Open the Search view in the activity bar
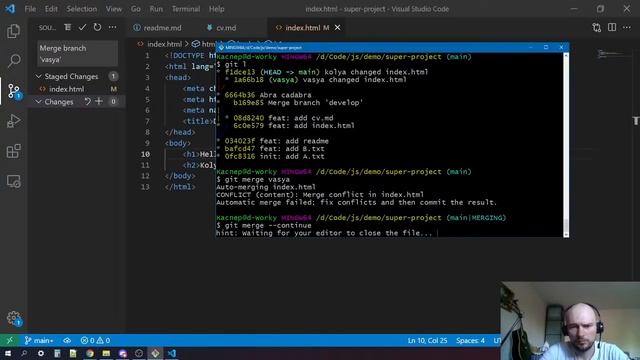This screenshot has height=360, width=640. click(x=13, y=61)
